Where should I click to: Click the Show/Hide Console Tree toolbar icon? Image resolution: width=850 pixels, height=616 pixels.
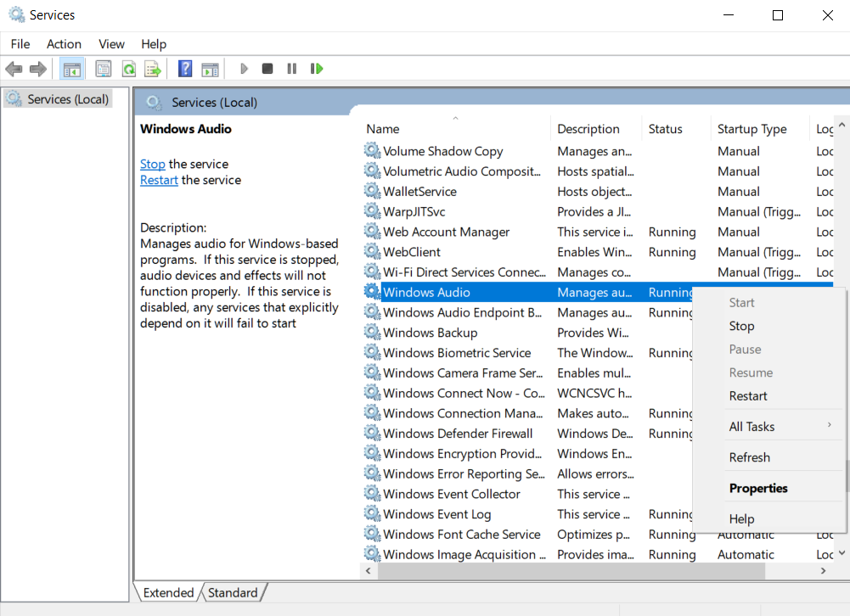coord(72,69)
